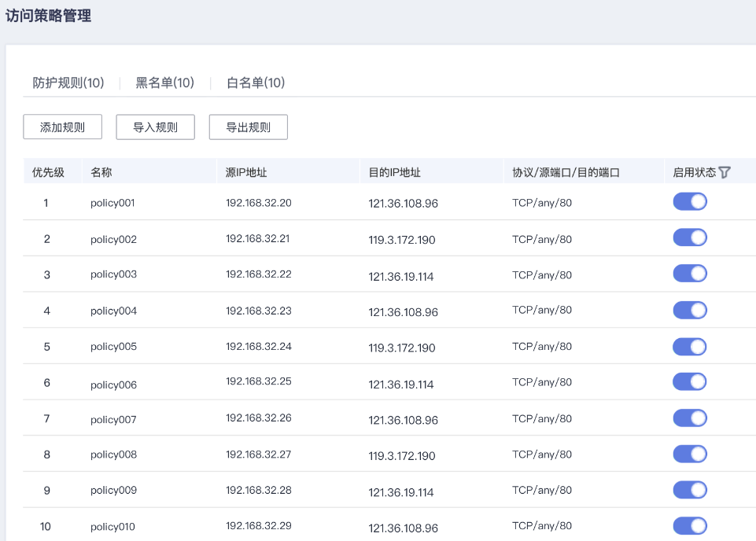Click the policy001 rule name
This screenshot has width=756, height=541.
[113, 203]
